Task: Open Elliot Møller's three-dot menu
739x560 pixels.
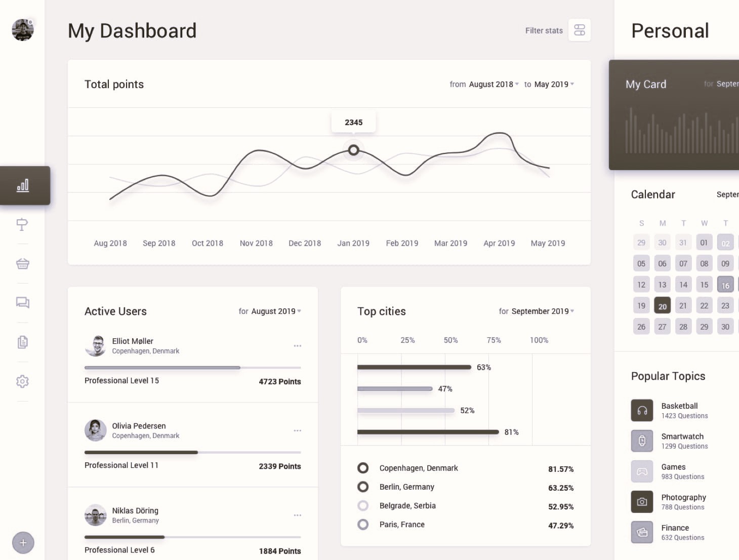Action: [x=298, y=346]
